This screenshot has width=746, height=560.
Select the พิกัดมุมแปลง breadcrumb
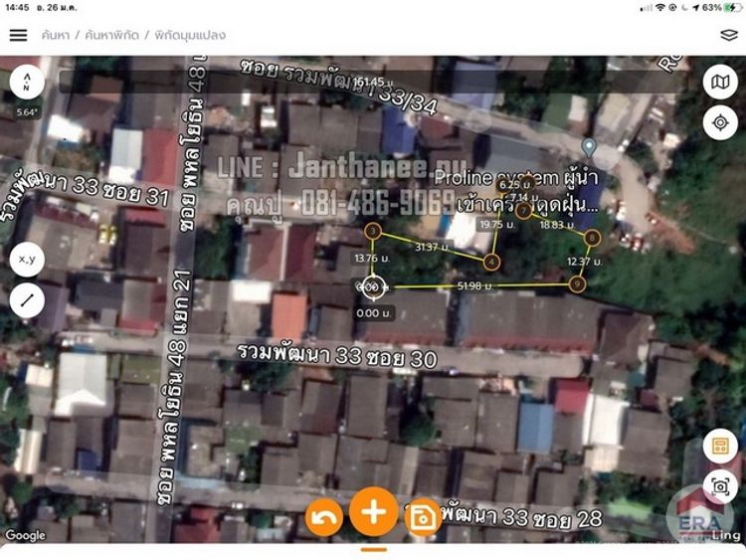(x=188, y=35)
